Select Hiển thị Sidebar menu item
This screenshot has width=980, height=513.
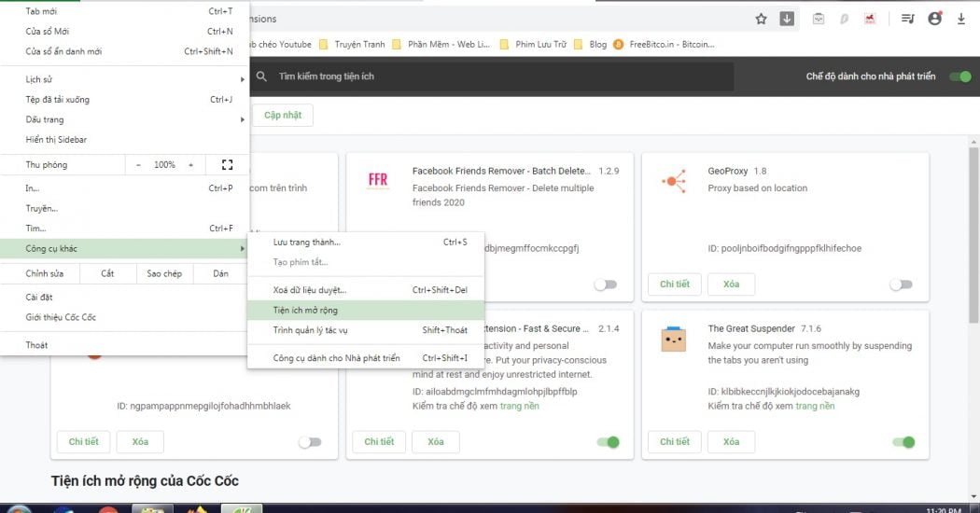125,139
